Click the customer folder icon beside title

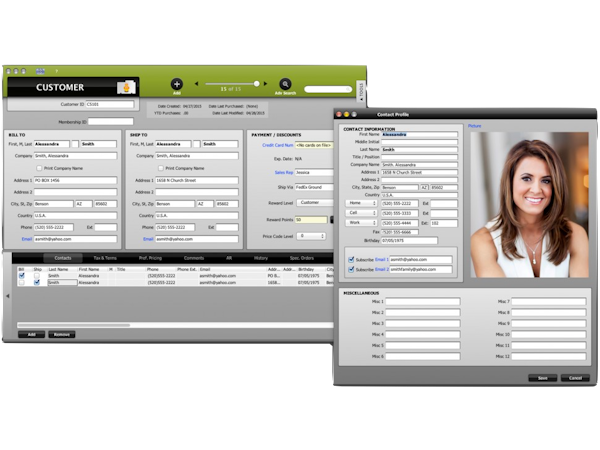pos(126,87)
